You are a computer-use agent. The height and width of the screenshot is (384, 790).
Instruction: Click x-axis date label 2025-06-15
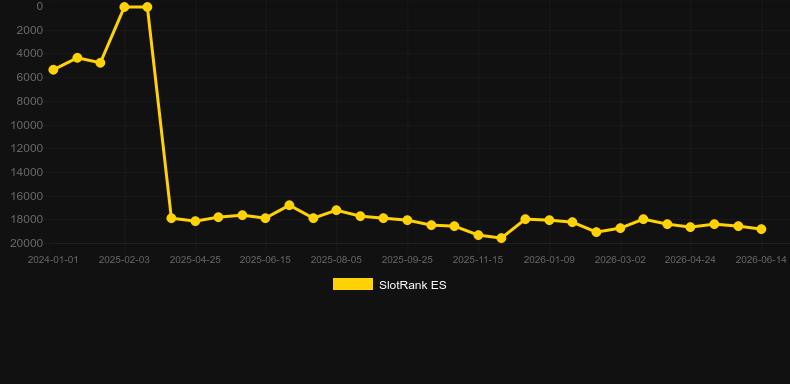[x=265, y=260]
